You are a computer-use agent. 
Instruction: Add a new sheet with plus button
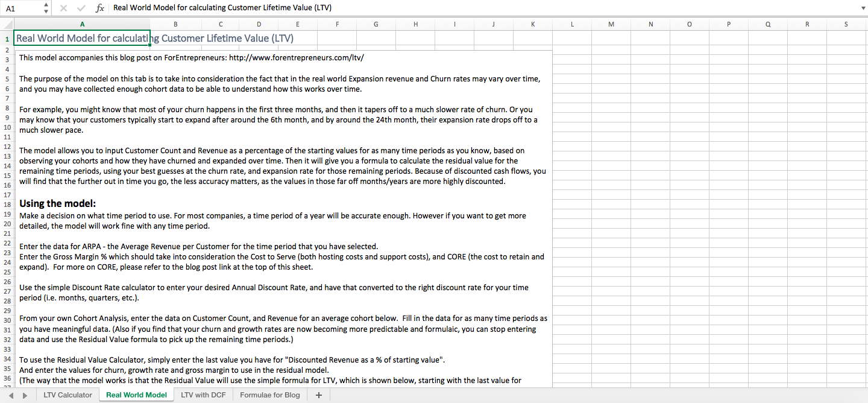pyautogui.click(x=319, y=395)
